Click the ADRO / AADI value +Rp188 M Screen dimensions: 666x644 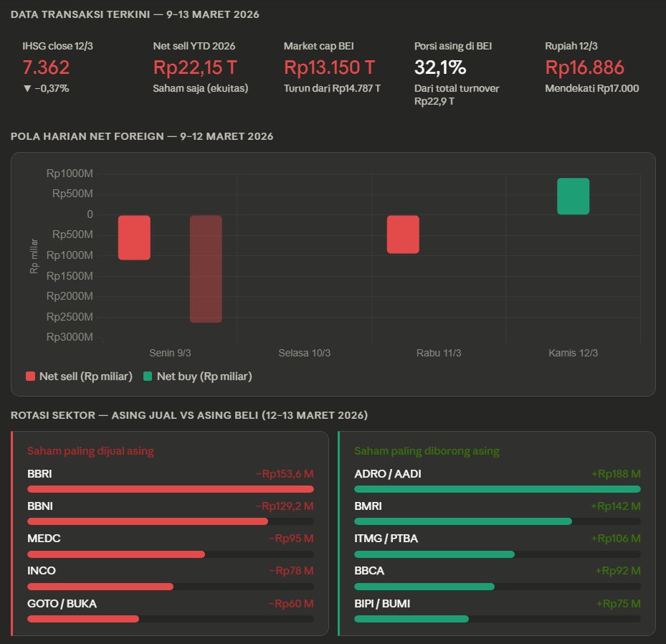[x=616, y=474]
